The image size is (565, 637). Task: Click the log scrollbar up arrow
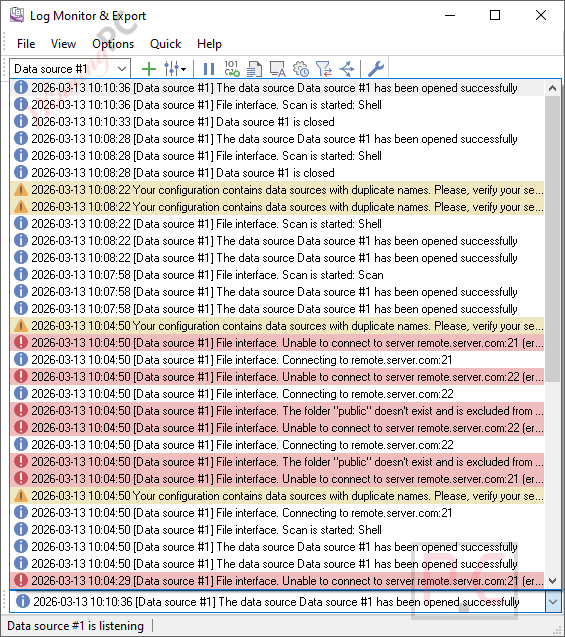(552, 88)
